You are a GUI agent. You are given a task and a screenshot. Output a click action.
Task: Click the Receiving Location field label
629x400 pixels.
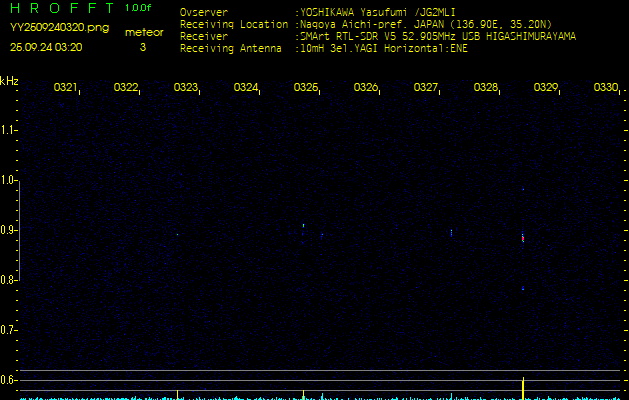coord(234,24)
